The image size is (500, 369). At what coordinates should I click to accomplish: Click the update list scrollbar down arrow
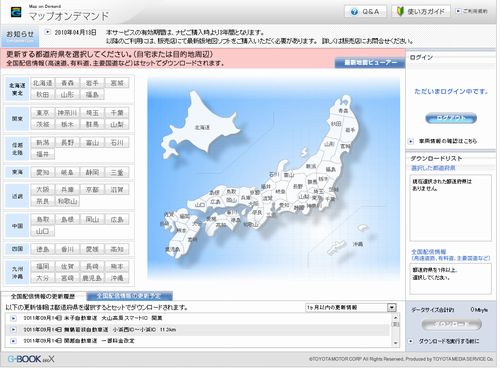396,343
